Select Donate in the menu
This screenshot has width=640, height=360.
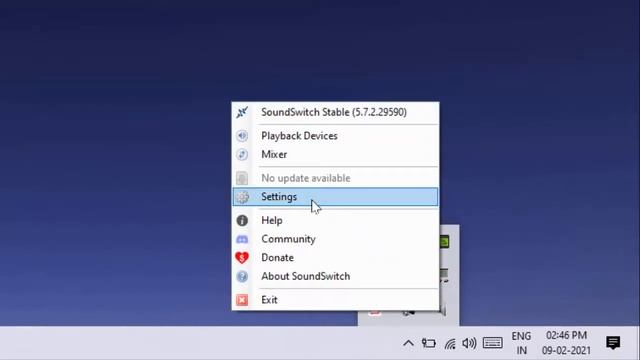coord(335,258)
